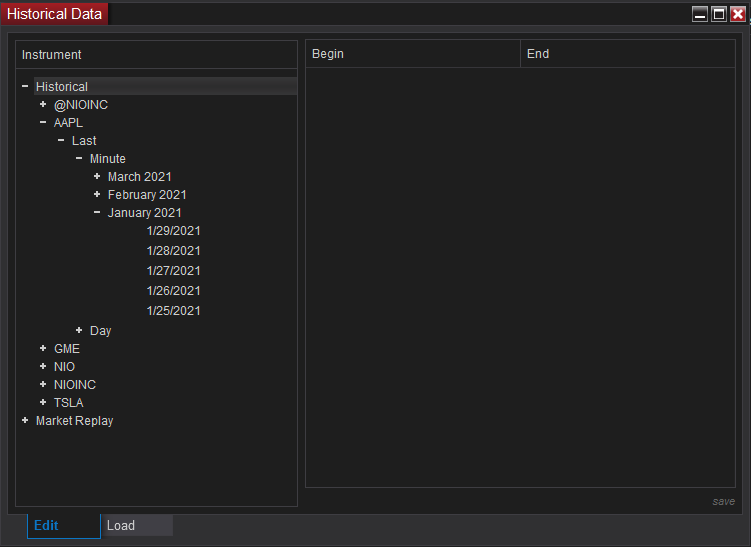751x547 pixels.
Task: Expand the NIO instrument node
Action: [43, 366]
